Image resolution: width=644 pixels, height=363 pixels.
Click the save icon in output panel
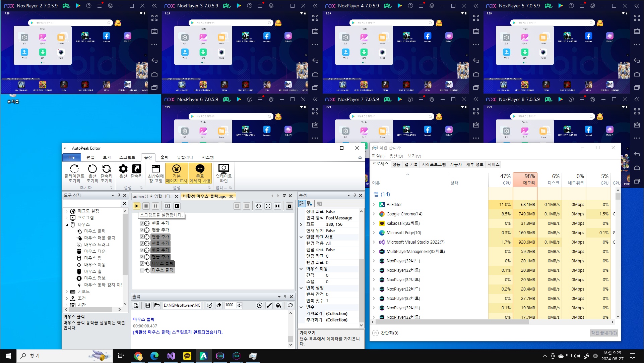(x=147, y=305)
